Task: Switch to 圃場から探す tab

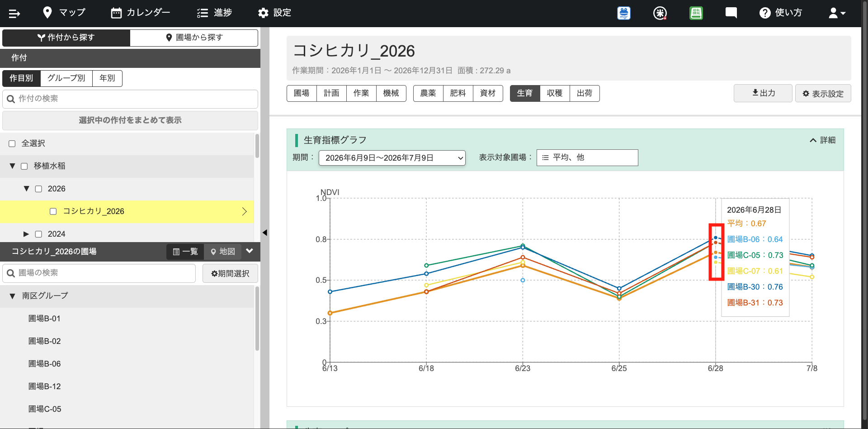Action: click(194, 38)
